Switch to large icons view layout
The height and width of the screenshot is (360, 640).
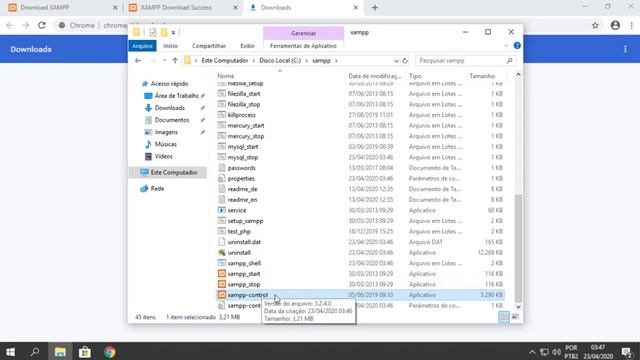pos(516,317)
